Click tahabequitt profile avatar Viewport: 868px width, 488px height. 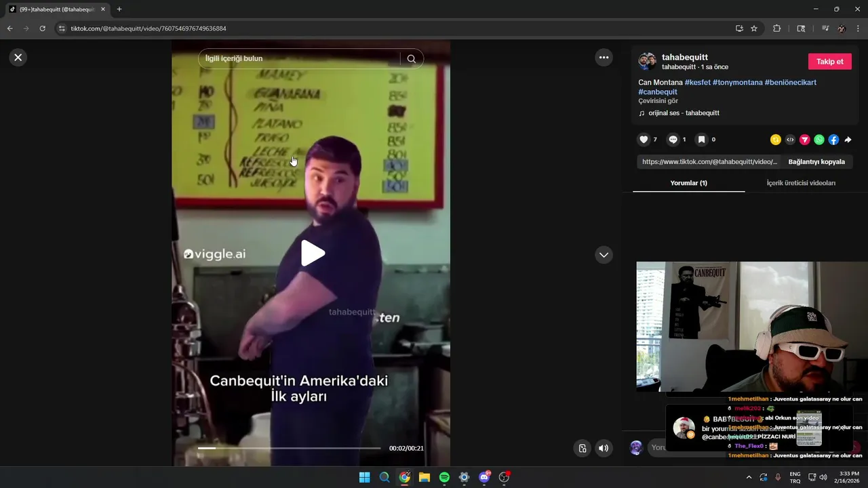648,61
